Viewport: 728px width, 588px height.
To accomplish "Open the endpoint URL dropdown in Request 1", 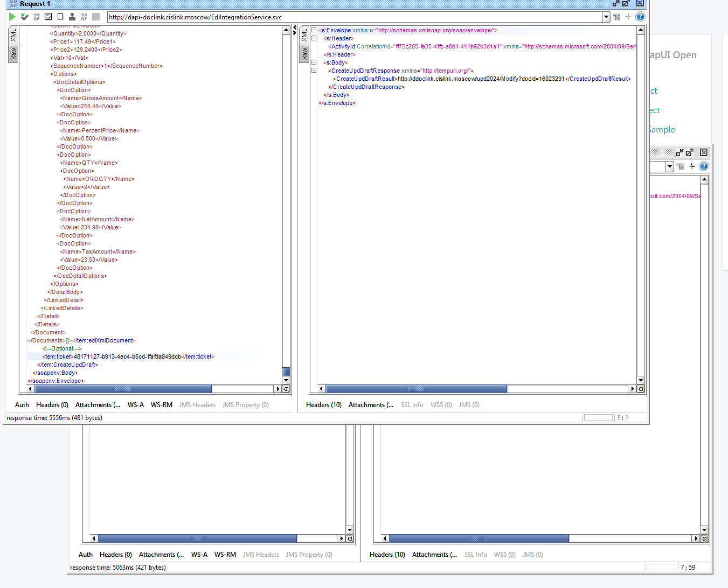I will (606, 17).
